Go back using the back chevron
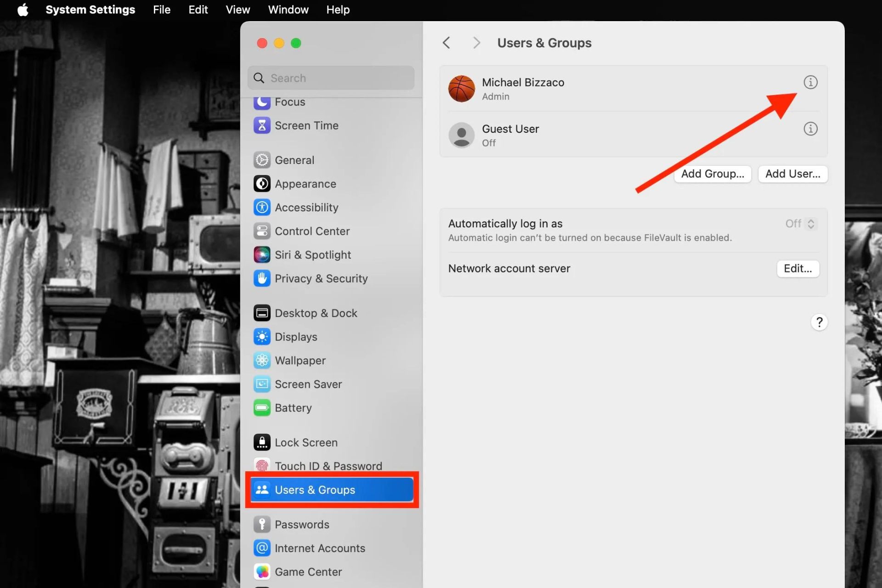 point(446,43)
